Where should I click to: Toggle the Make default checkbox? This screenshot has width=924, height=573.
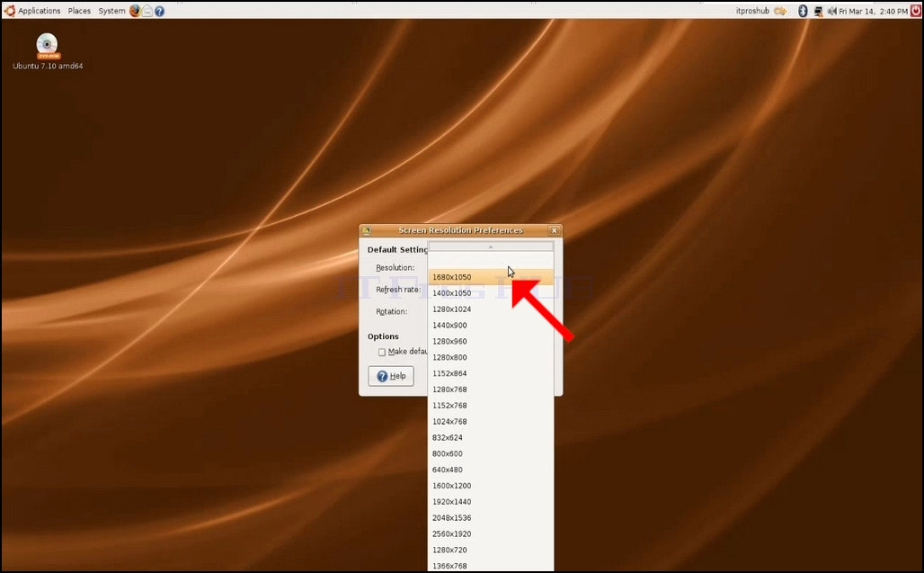382,352
